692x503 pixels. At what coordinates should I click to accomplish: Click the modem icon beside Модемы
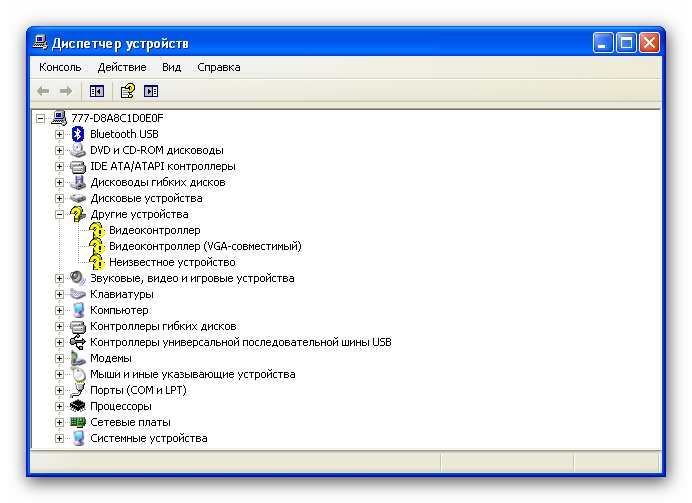(78, 358)
